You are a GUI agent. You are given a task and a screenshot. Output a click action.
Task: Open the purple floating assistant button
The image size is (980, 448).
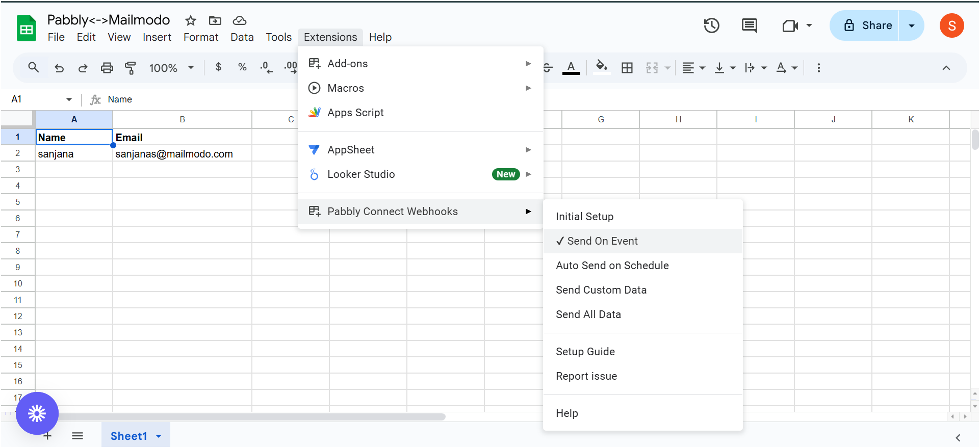[37, 413]
